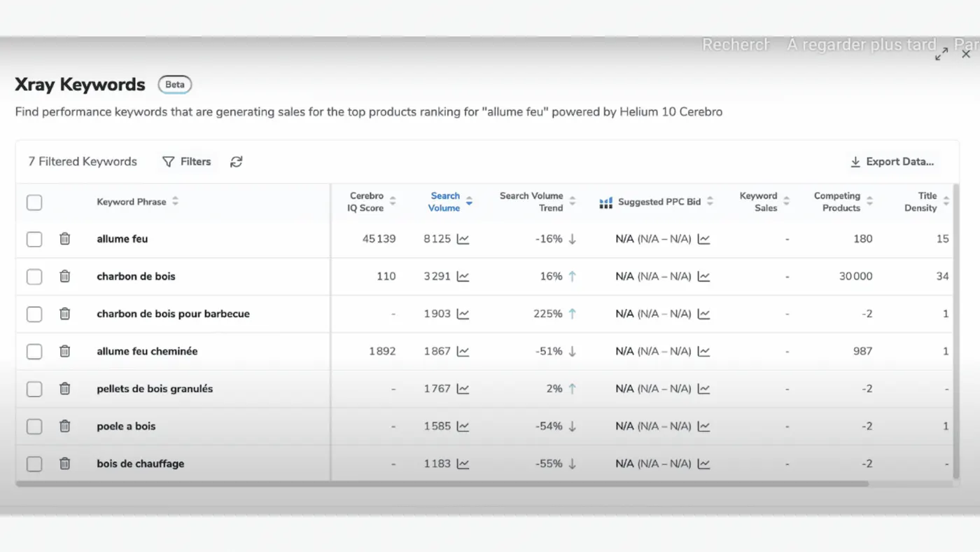Delete the "bois de chauffage" row
Image resolution: width=980 pixels, height=552 pixels.
[x=64, y=464]
